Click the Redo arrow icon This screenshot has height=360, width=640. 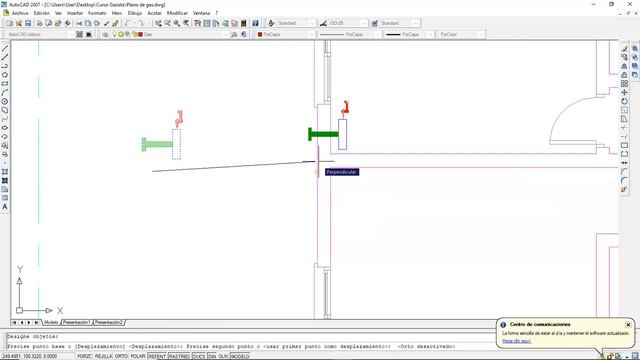141,23
